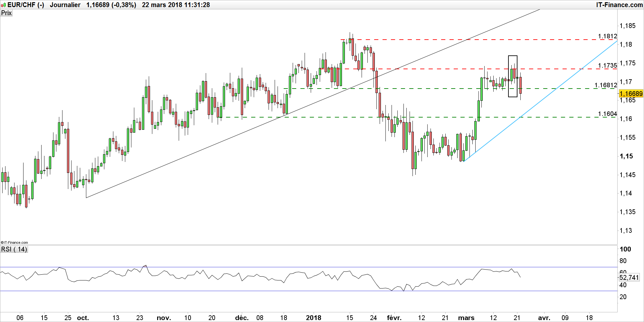This screenshot has width=644, height=322.
Task: Open the IT-Finance.com link at top right
Action: click(x=619, y=5)
